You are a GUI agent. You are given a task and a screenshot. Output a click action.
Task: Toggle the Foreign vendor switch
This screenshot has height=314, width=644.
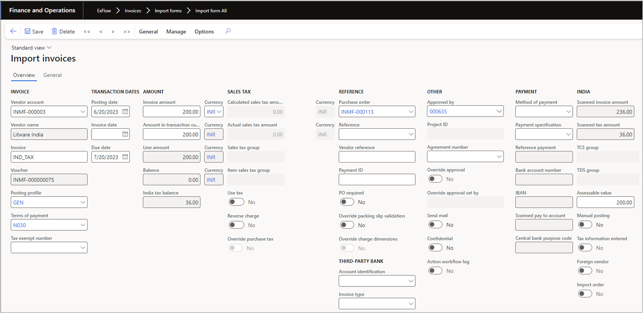pyautogui.click(x=585, y=271)
